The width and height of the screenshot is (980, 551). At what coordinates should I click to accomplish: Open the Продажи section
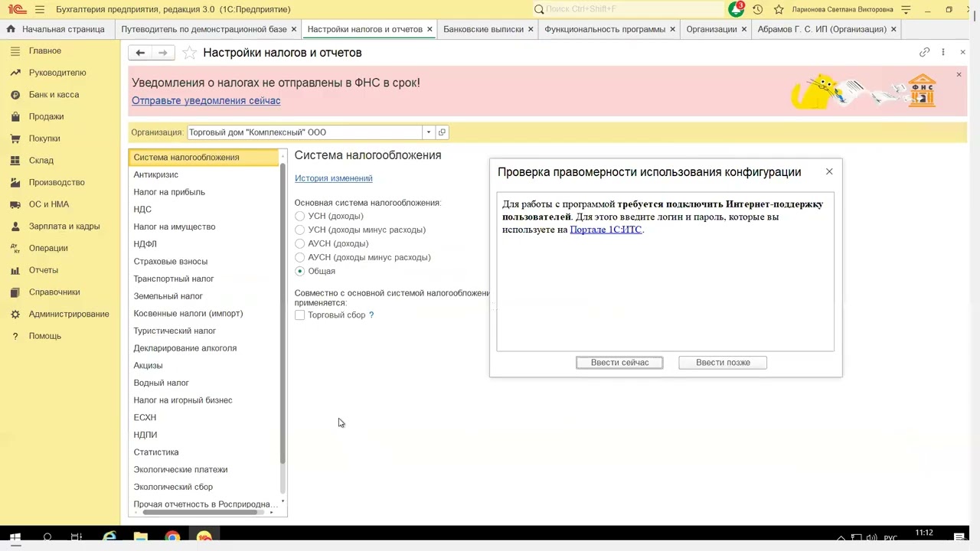(46, 116)
